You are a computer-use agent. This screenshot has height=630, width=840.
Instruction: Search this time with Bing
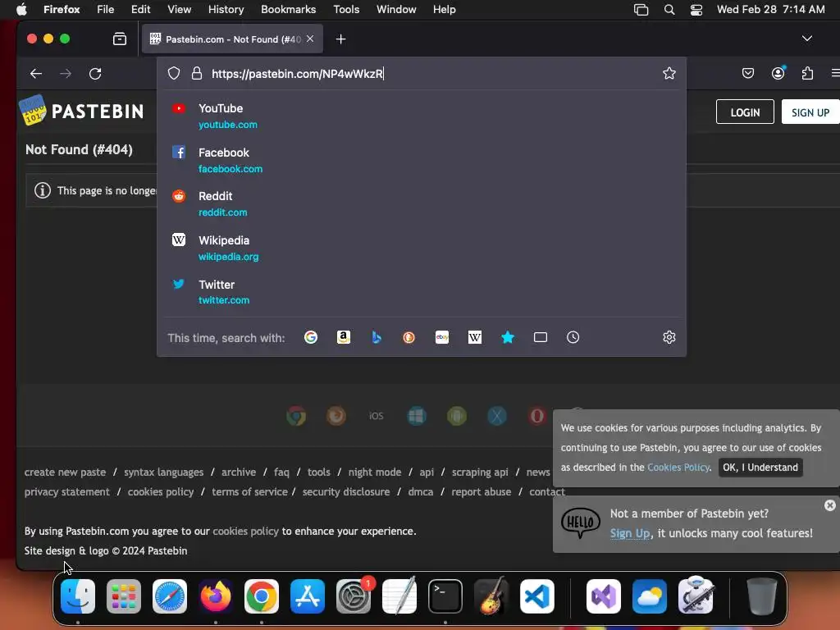[x=376, y=337]
